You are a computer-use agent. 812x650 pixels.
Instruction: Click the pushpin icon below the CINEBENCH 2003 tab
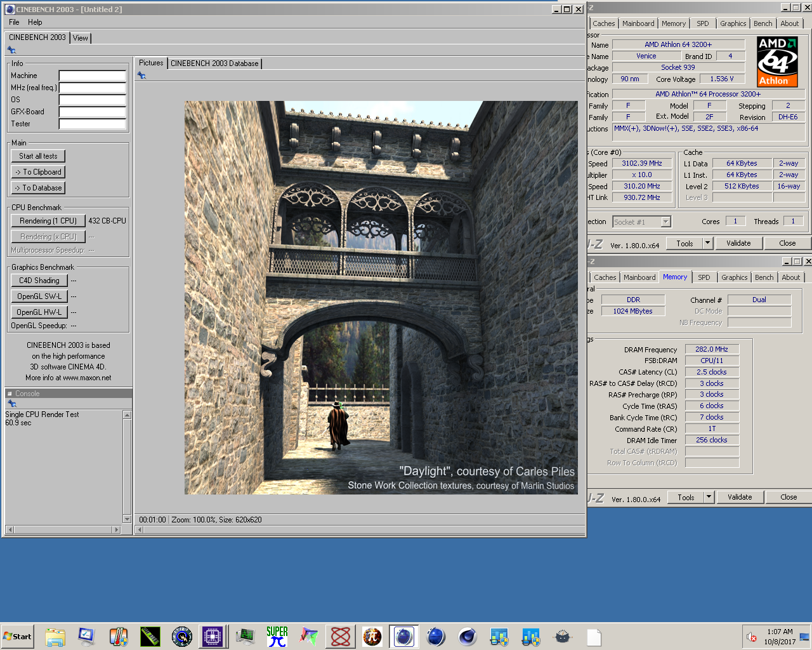[11, 50]
